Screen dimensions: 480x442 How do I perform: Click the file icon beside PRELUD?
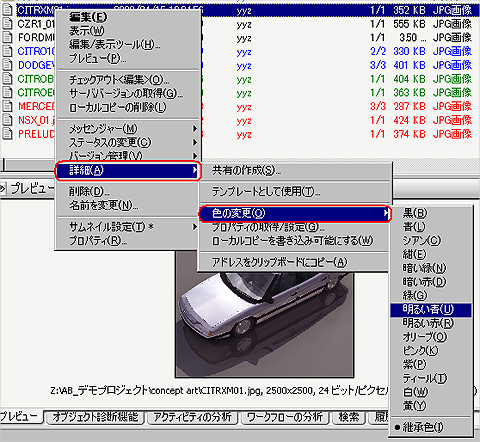(7, 134)
